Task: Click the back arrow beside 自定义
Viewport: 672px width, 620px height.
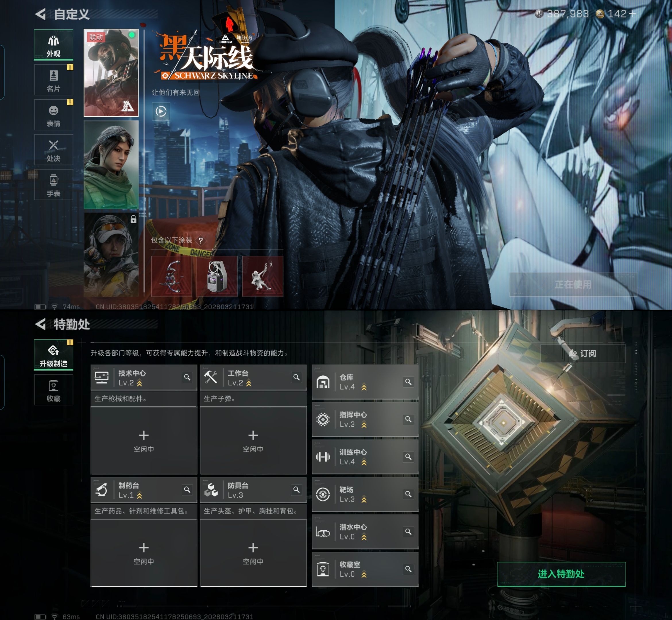Action: click(40, 14)
